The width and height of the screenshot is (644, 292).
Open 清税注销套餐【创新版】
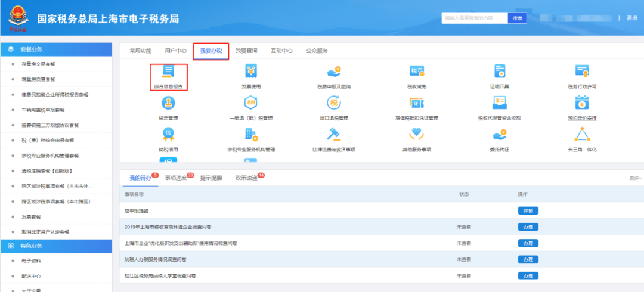tap(47, 171)
